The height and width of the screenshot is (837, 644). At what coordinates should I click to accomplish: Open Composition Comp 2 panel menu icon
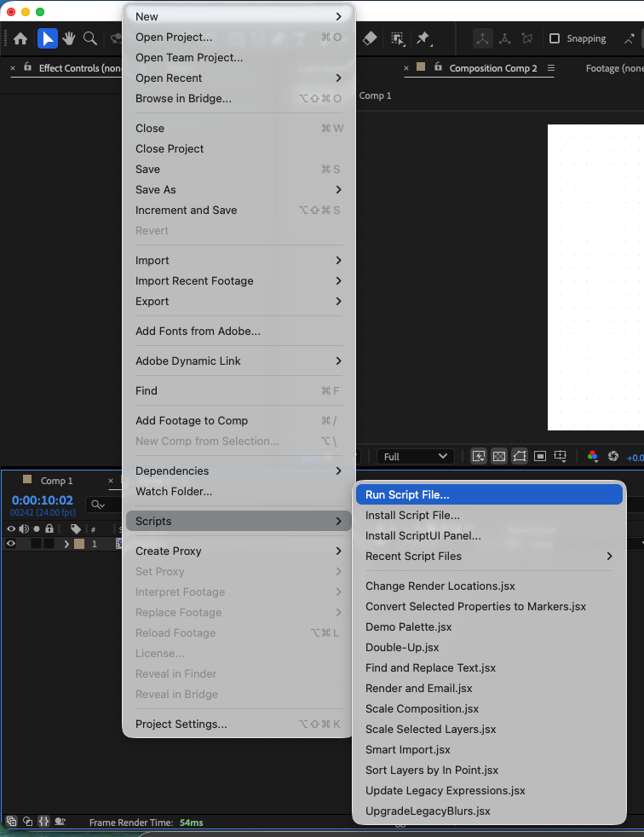(551, 68)
